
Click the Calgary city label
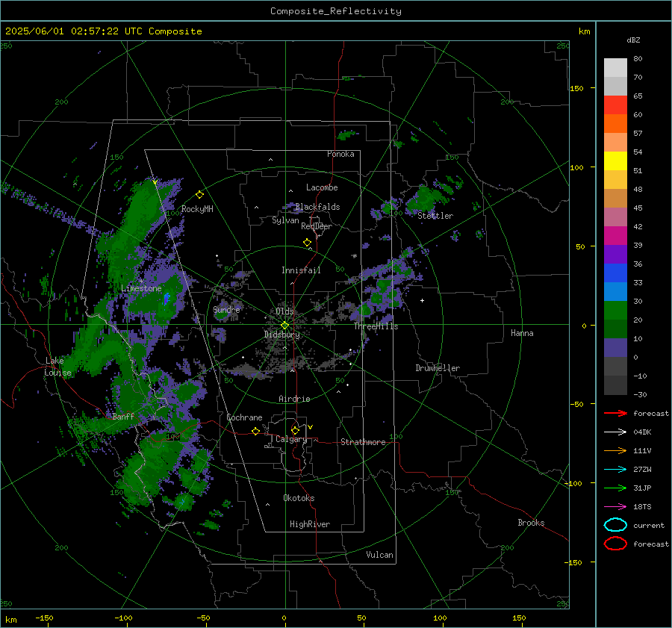coord(291,439)
